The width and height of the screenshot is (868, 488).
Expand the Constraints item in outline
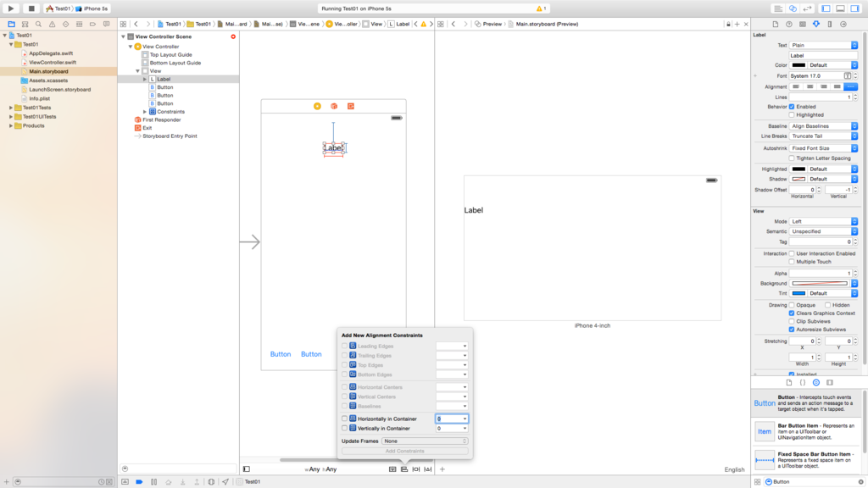(x=145, y=112)
